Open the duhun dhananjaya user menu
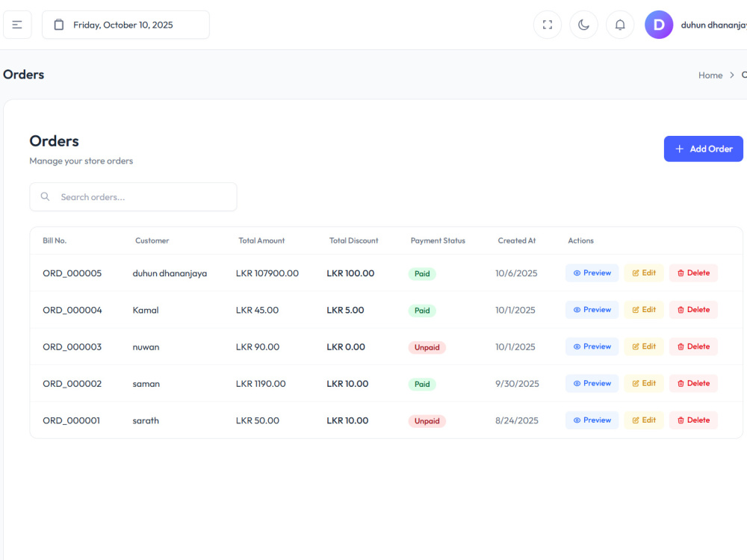Image resolution: width=747 pixels, height=560 pixels. pos(713,25)
